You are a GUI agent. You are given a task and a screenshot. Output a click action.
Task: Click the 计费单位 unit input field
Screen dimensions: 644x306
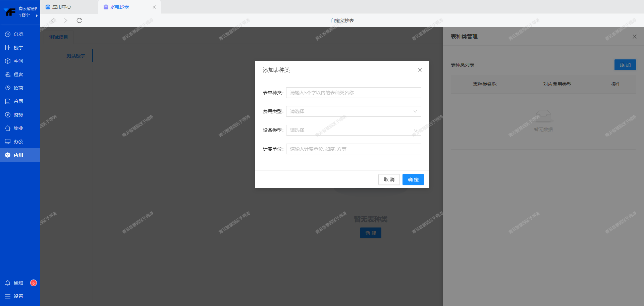click(x=353, y=149)
